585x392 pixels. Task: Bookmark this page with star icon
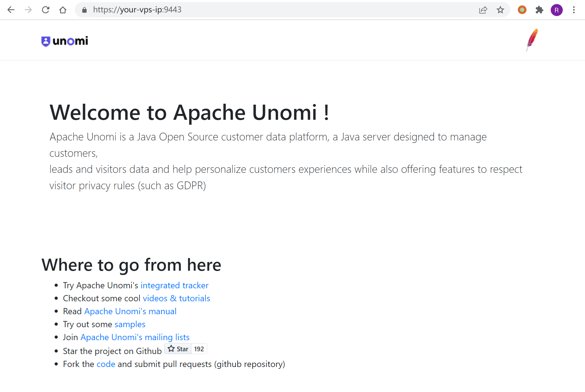coord(500,10)
